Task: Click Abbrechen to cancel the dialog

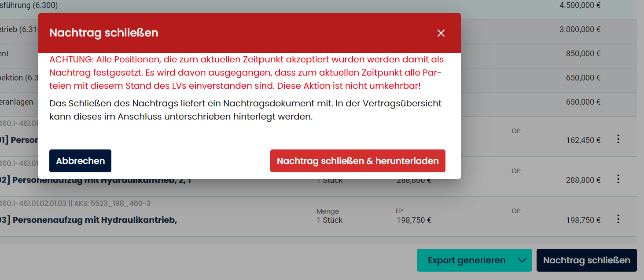Action: 80,161
